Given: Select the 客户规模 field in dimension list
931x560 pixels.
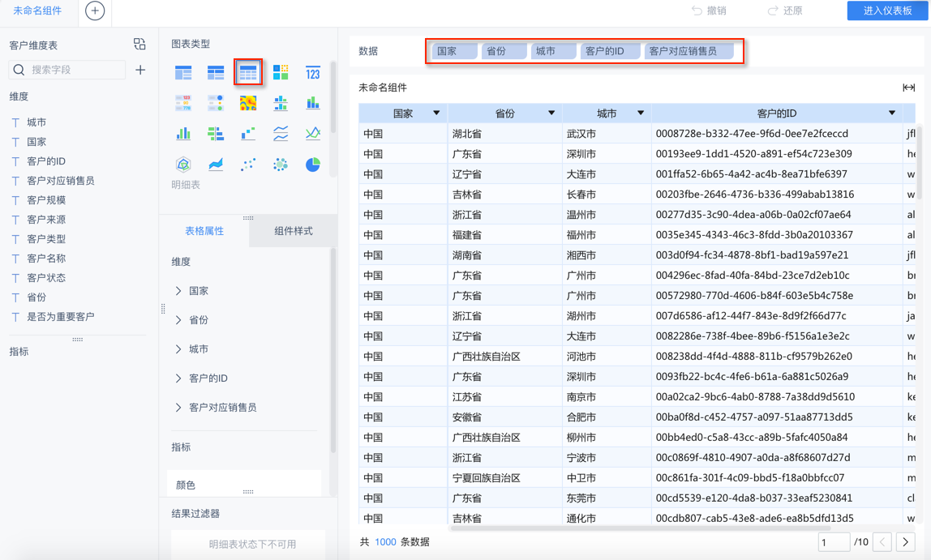Looking at the screenshot, I should click(46, 200).
